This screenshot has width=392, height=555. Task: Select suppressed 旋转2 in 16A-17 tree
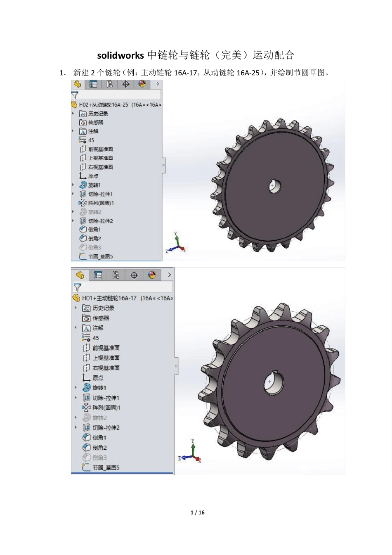[94, 418]
